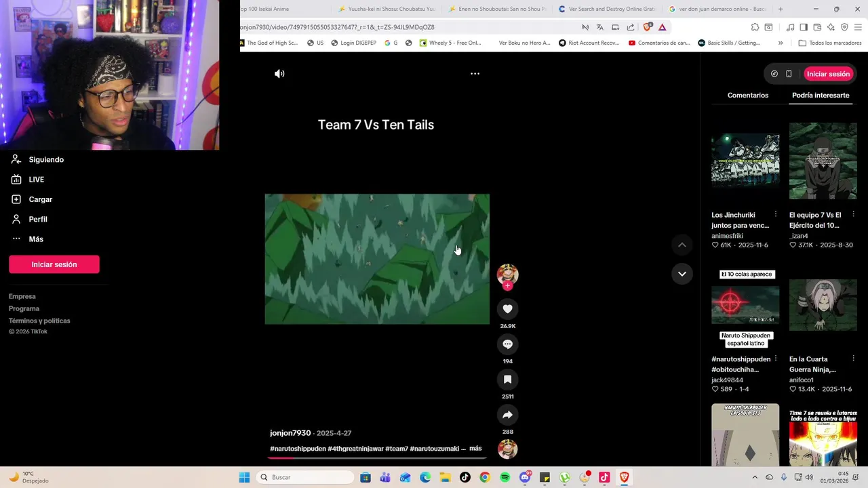
Task: Open Brave Leo AI sparkle icon
Action: point(831,27)
